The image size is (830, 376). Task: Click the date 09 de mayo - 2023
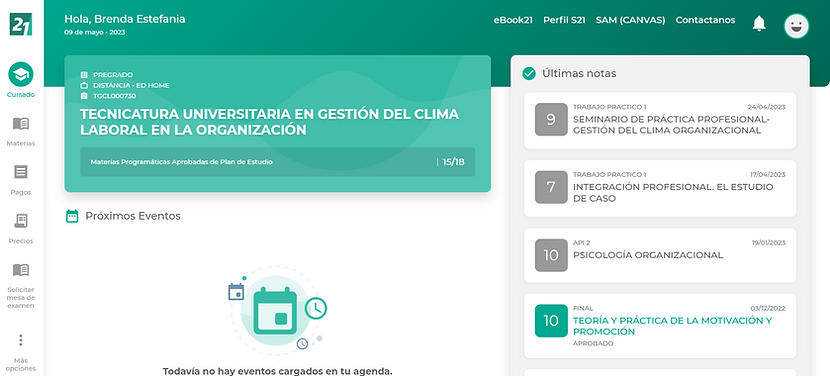click(x=95, y=32)
